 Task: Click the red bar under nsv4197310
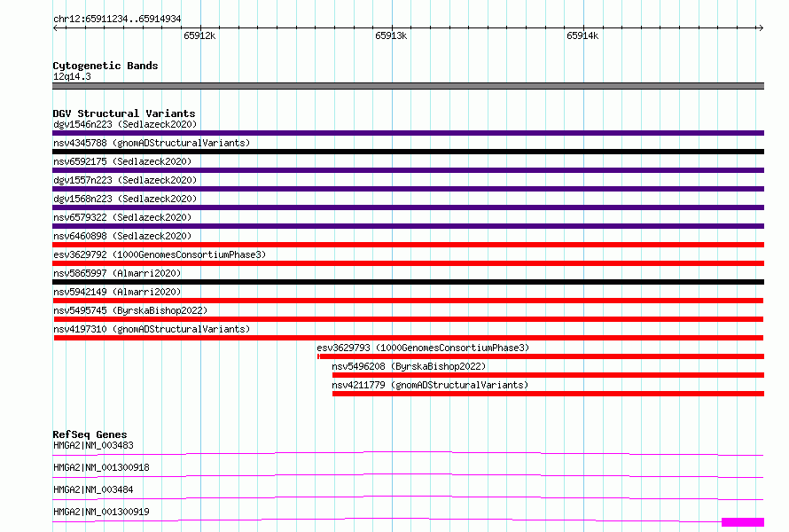point(408,338)
